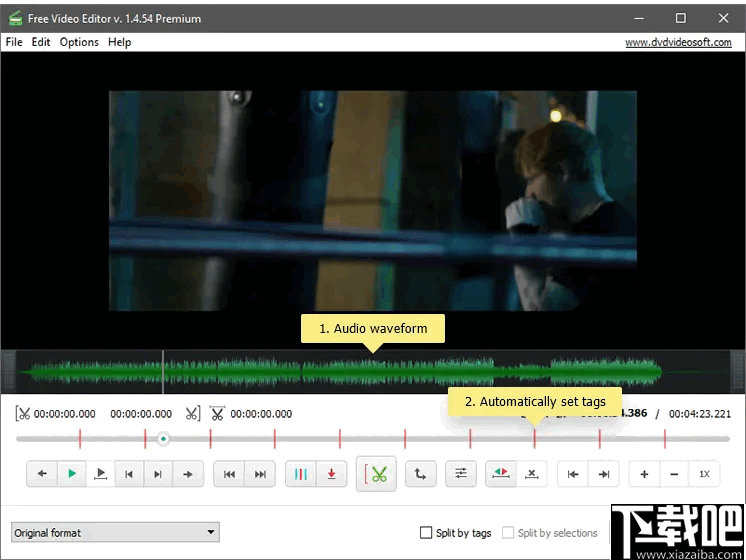
Task: Click the clear selection X icon
Action: pos(531,474)
